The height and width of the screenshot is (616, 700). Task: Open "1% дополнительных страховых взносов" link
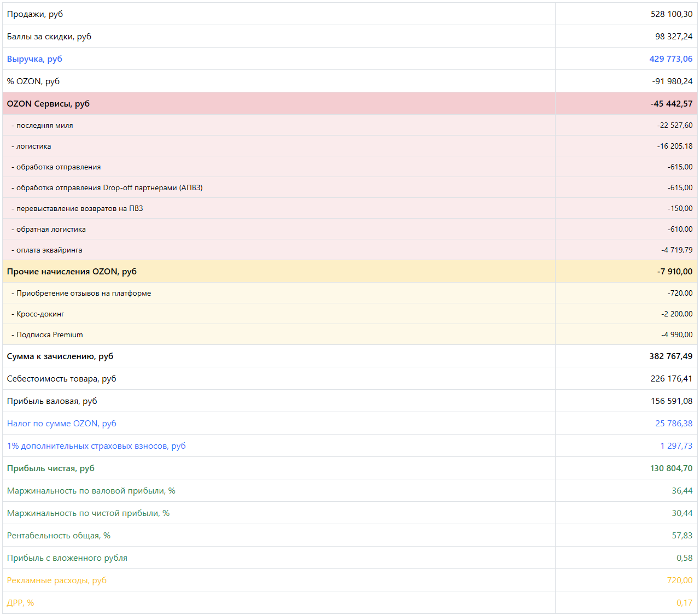click(x=96, y=446)
